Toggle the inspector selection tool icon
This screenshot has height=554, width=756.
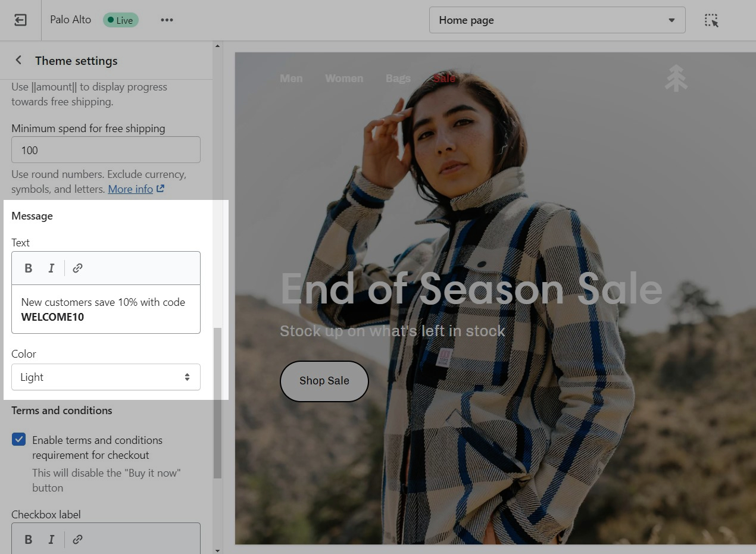pos(711,20)
